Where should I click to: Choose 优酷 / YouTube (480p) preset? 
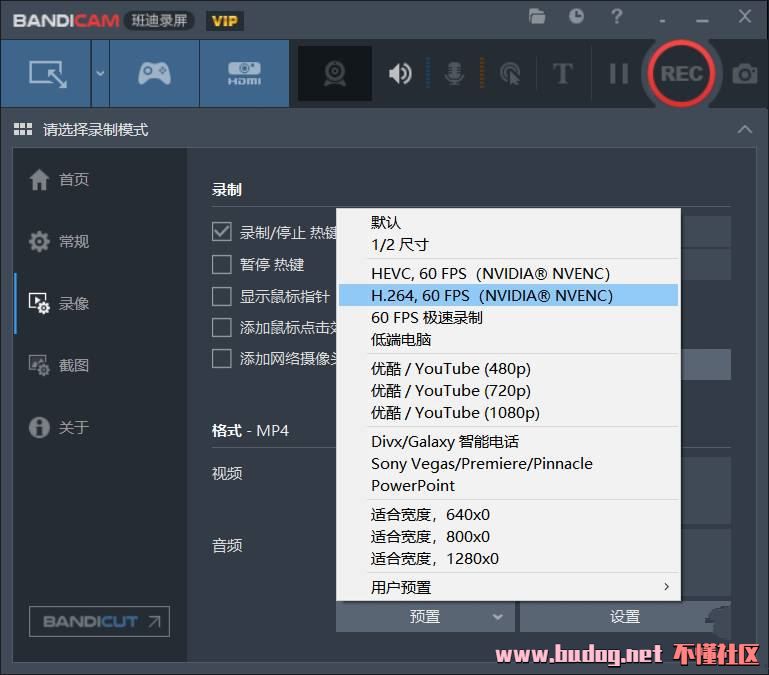[508, 368]
